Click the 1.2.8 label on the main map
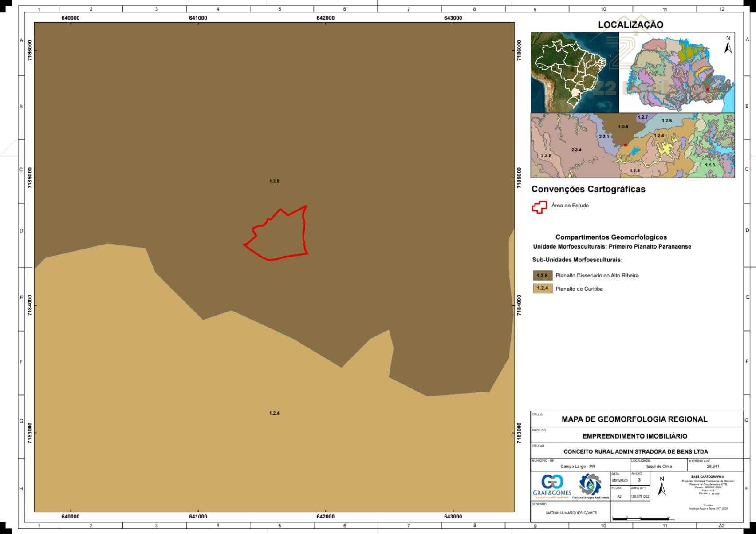 (x=274, y=181)
